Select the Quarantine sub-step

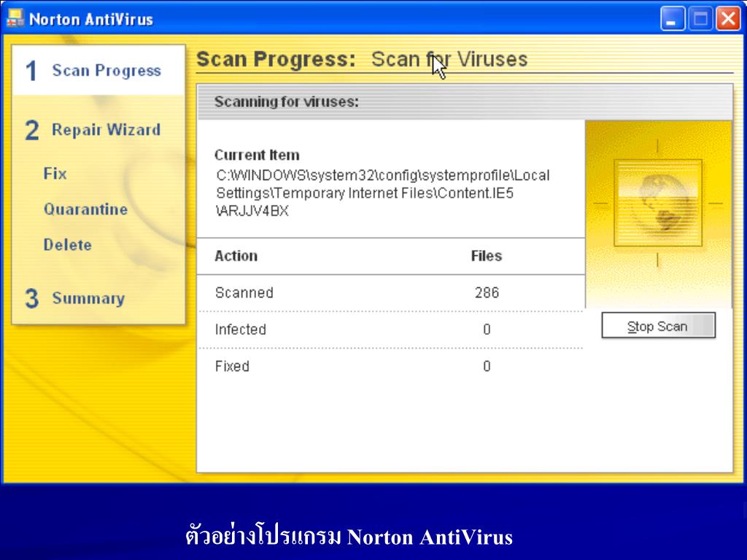tap(85, 209)
